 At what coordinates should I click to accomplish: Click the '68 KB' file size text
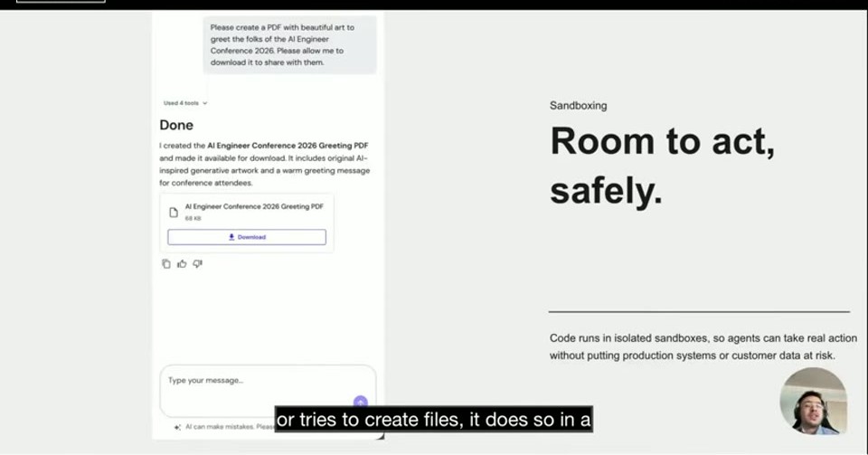click(193, 218)
